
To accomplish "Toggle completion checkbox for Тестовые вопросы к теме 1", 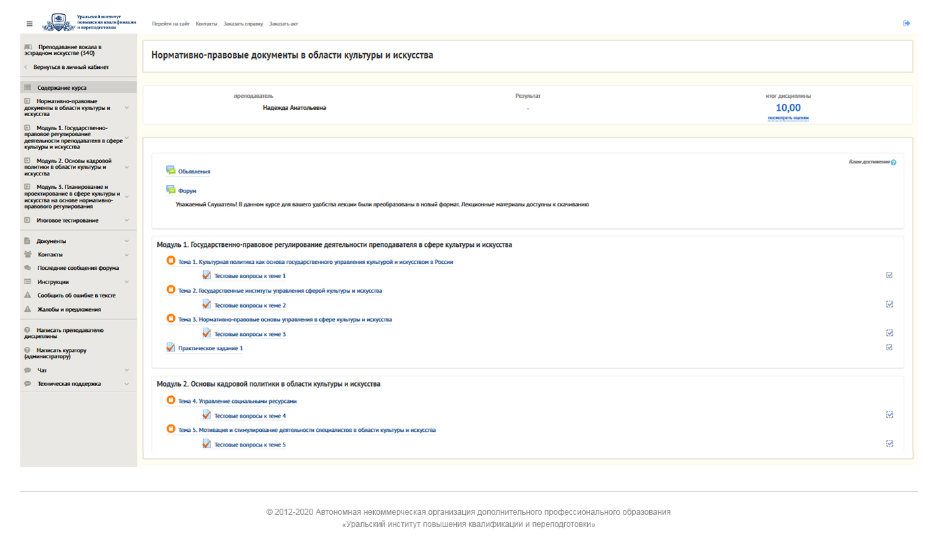I will pos(889,275).
